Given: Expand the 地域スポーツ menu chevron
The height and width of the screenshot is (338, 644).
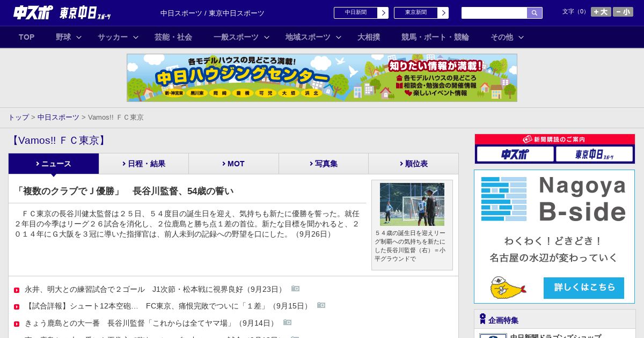Looking at the screenshot, I should point(339,38).
